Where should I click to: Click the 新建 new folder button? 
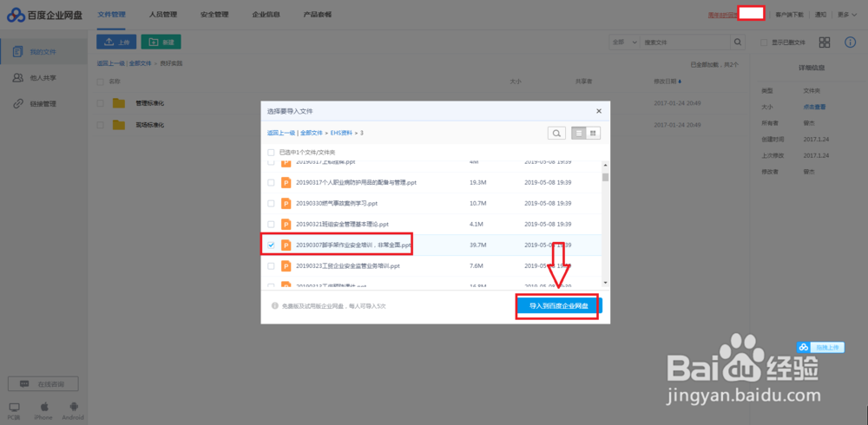tap(161, 42)
